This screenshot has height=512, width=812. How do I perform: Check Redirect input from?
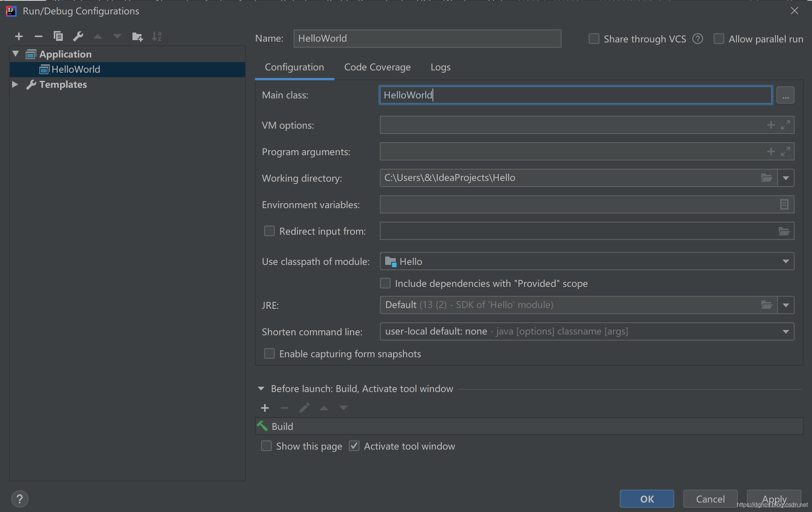pyautogui.click(x=269, y=231)
